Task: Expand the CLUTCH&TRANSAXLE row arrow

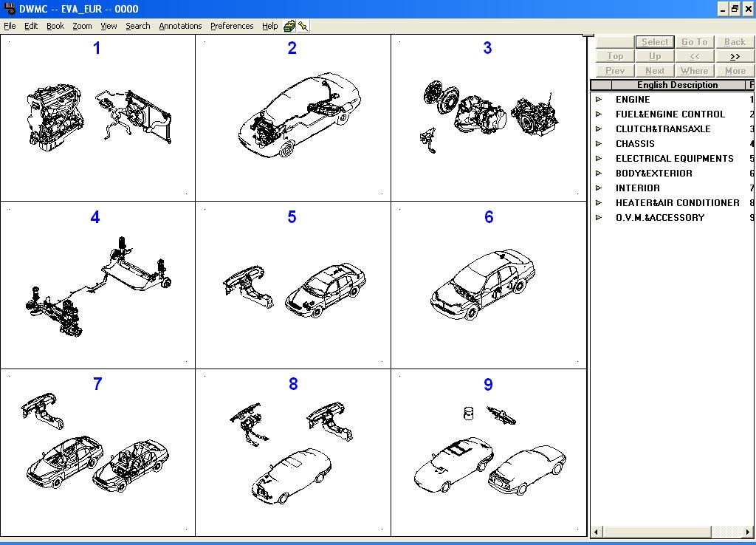Action: [599, 128]
